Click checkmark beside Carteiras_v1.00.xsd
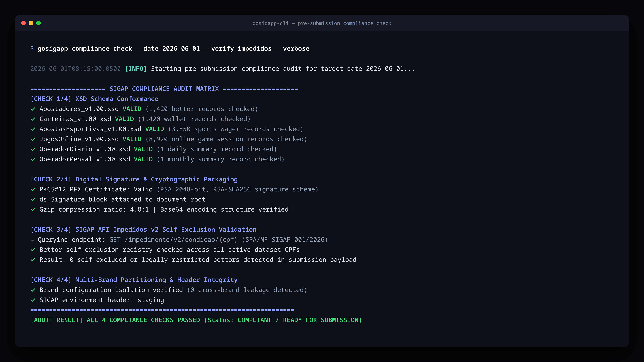Image resolution: width=644 pixels, height=362 pixels. pos(33,119)
